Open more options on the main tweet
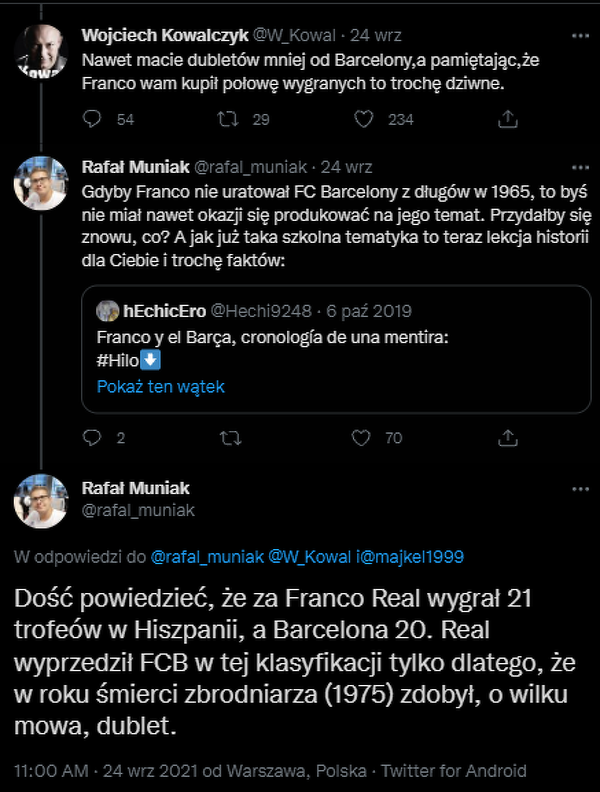Viewport: 600px width, 792px height. (579, 489)
